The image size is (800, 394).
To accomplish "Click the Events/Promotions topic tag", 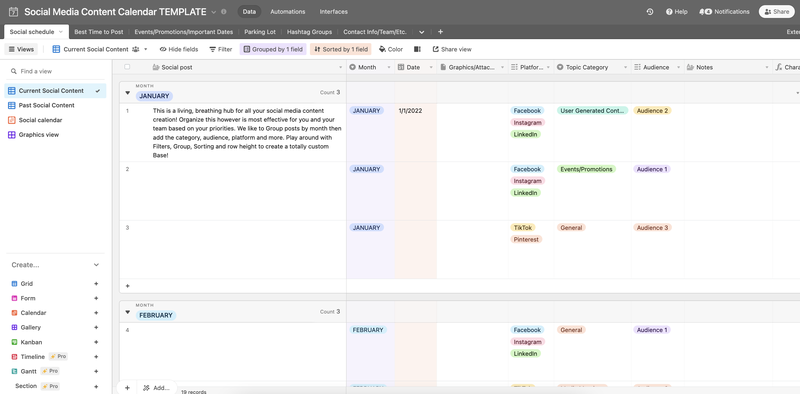I will (x=586, y=169).
